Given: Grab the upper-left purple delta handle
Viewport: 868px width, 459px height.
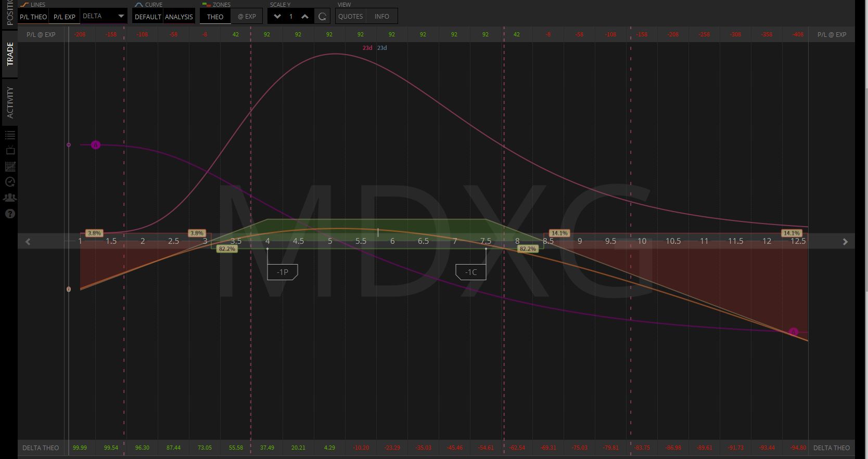Looking at the screenshot, I should click(95, 145).
